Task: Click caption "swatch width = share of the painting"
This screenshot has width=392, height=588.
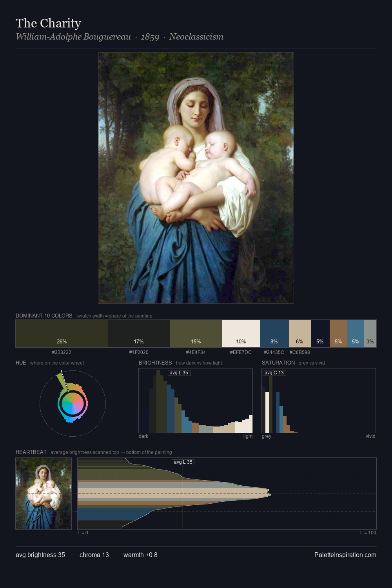Action: point(114,316)
